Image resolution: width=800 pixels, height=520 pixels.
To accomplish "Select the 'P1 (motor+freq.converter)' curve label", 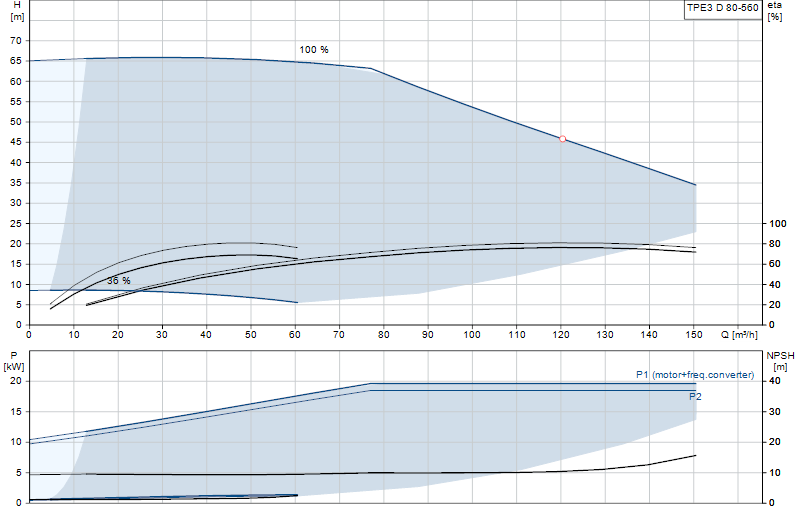I will tap(695, 375).
